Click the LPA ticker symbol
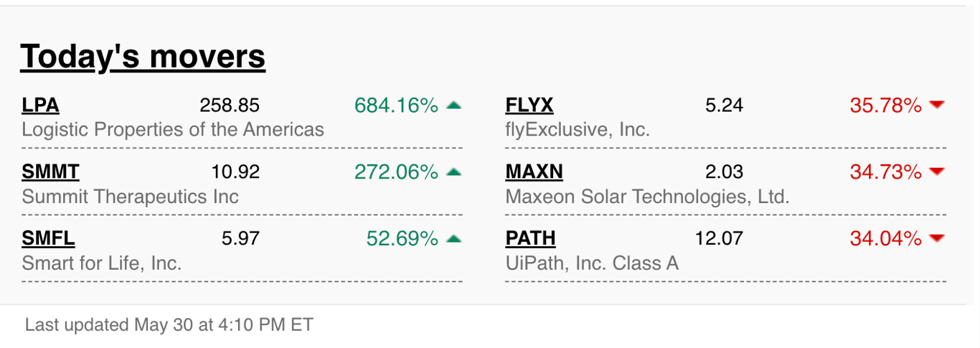This screenshot has width=980, height=348. (40, 105)
